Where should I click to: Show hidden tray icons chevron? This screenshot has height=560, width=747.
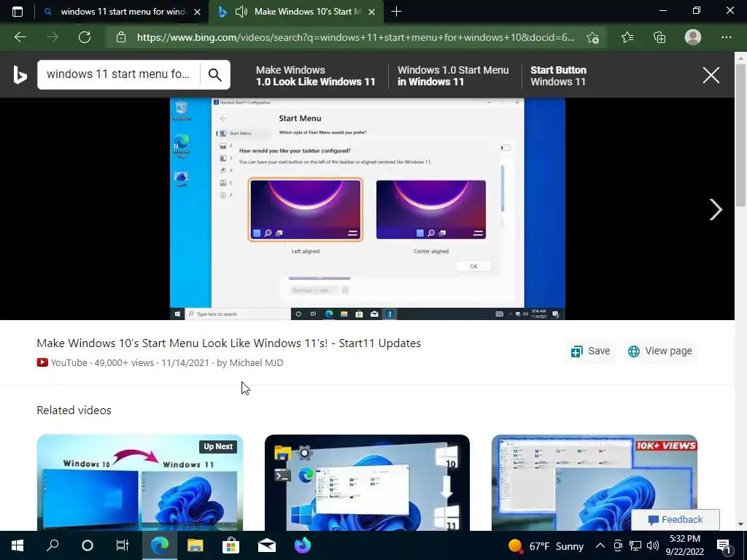click(600, 545)
